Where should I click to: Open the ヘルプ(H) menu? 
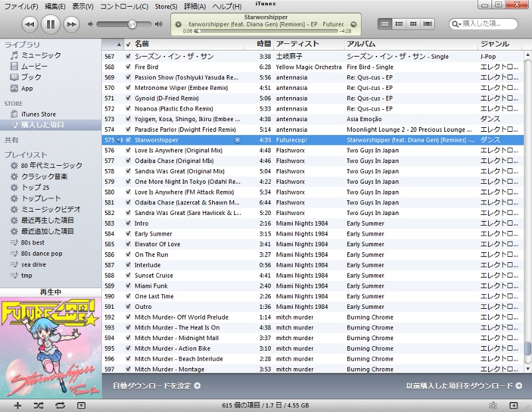pos(227,7)
